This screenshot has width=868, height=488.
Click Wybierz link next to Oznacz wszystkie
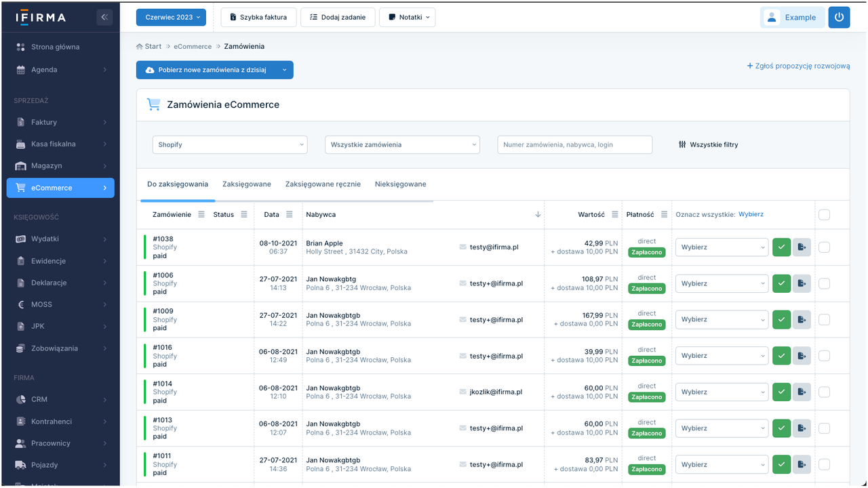click(751, 214)
